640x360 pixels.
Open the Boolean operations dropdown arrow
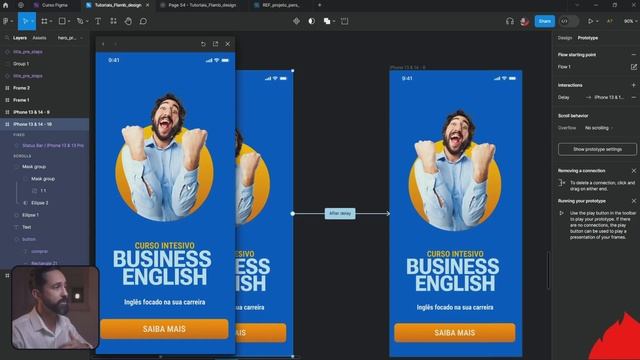click(x=334, y=21)
